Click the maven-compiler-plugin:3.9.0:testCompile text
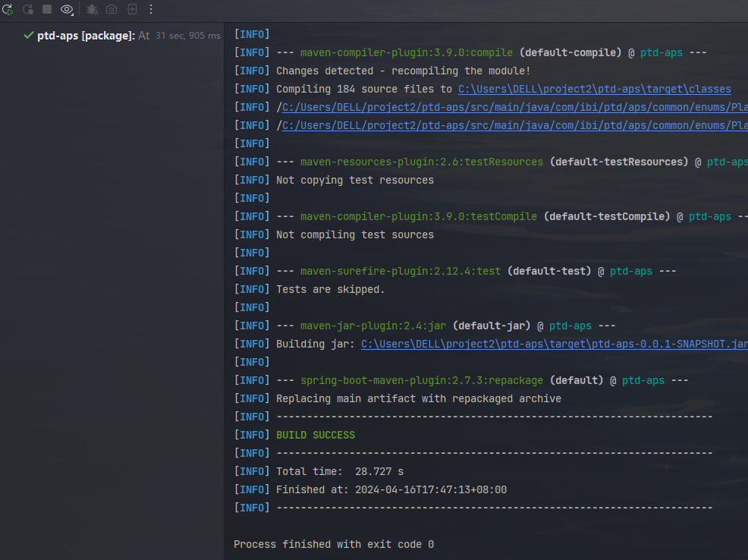The image size is (748, 560). click(x=418, y=216)
